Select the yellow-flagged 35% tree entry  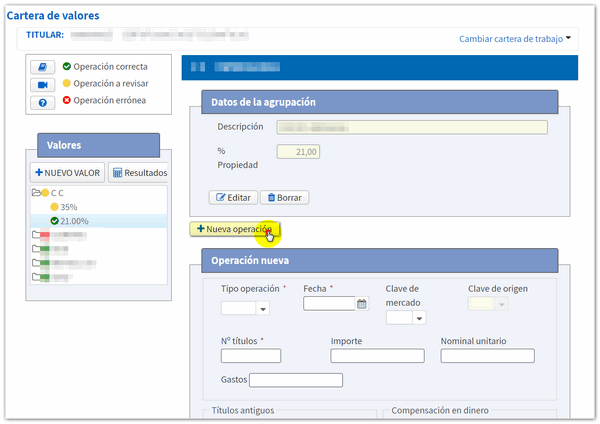(x=68, y=207)
